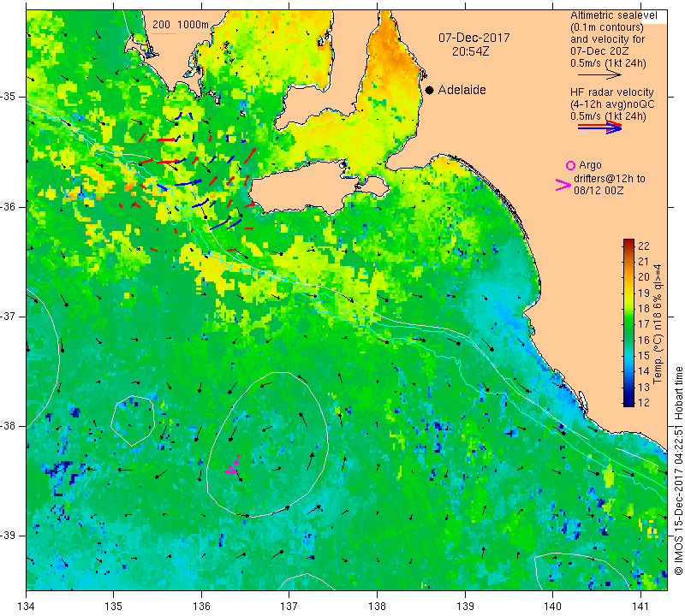This screenshot has width=685, height=616.
Task: Click the latitude axis label -39
Action: coord(9,536)
